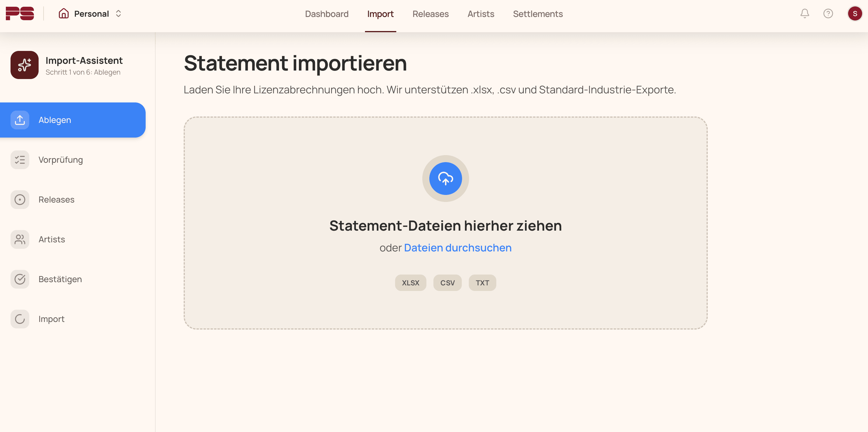Click the home icon beside Personal
Image resolution: width=868 pixels, height=432 pixels.
(x=64, y=13)
